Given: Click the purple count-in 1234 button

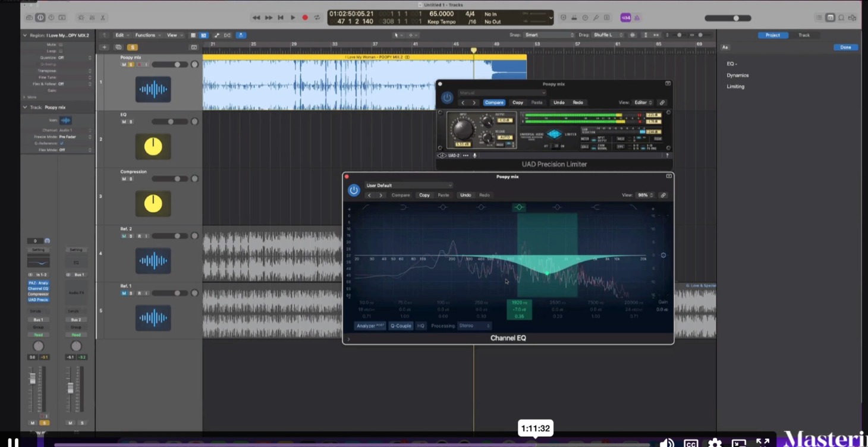Looking at the screenshot, I should pyautogui.click(x=625, y=18).
